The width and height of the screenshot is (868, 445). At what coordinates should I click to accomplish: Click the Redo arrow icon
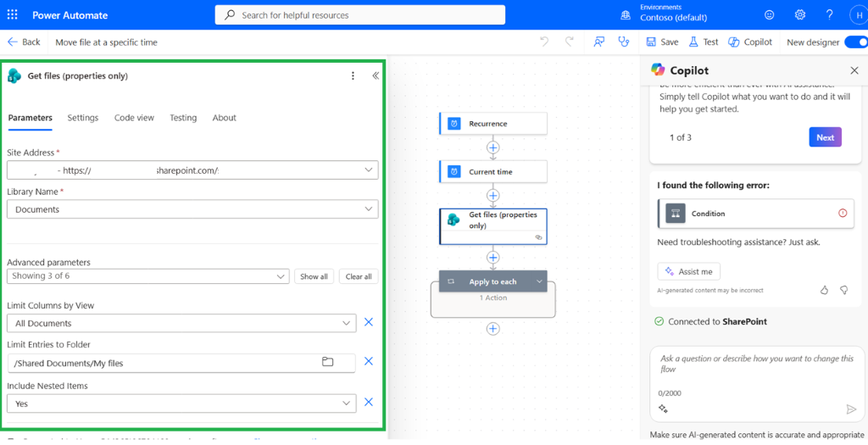click(x=569, y=42)
